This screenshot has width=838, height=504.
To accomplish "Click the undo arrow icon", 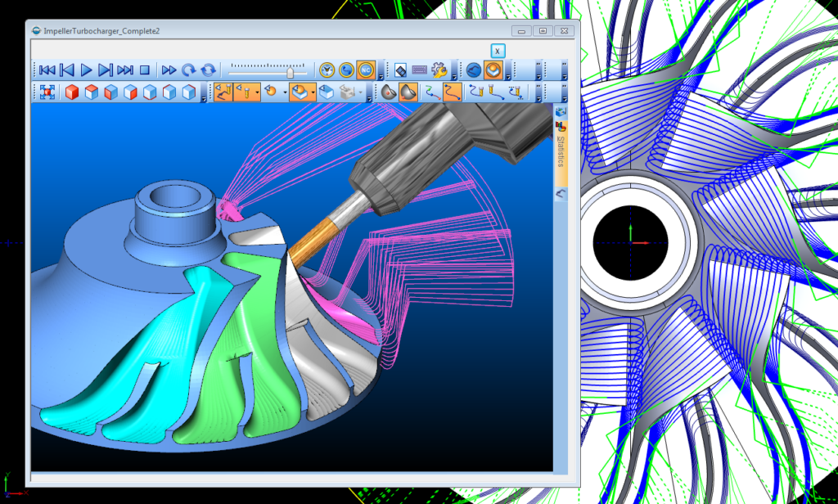I will (187, 70).
